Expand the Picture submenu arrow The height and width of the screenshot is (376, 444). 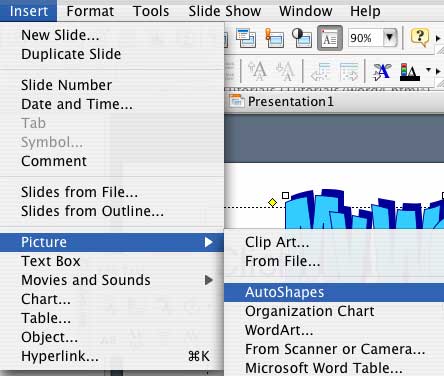tap(209, 242)
